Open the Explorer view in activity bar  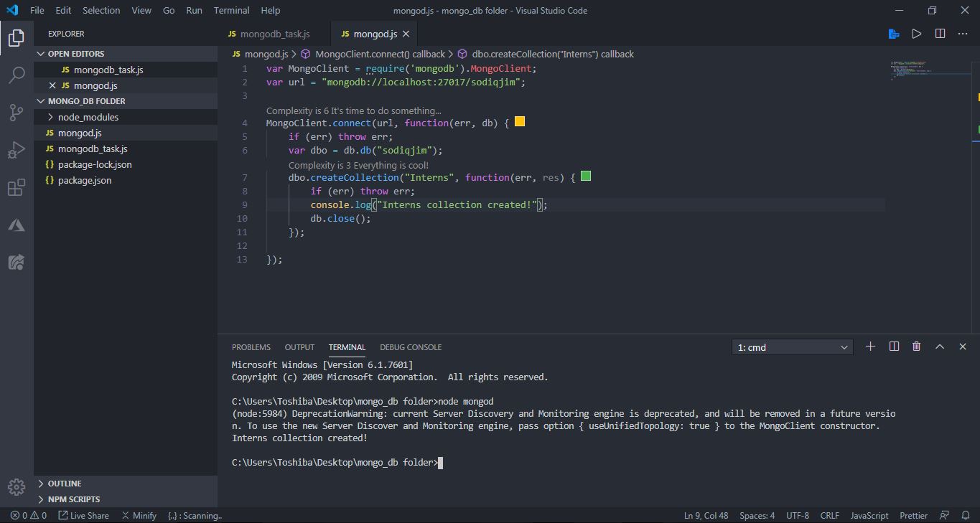pos(17,37)
